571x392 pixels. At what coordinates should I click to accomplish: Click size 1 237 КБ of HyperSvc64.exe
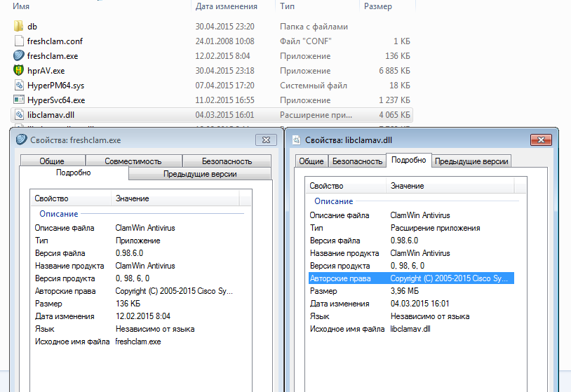(x=394, y=100)
